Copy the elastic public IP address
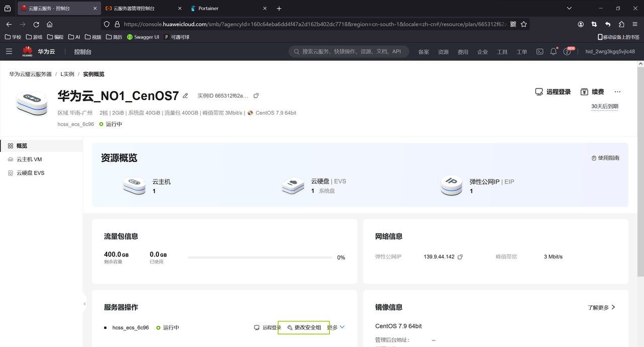This screenshot has width=644, height=347. click(x=460, y=257)
